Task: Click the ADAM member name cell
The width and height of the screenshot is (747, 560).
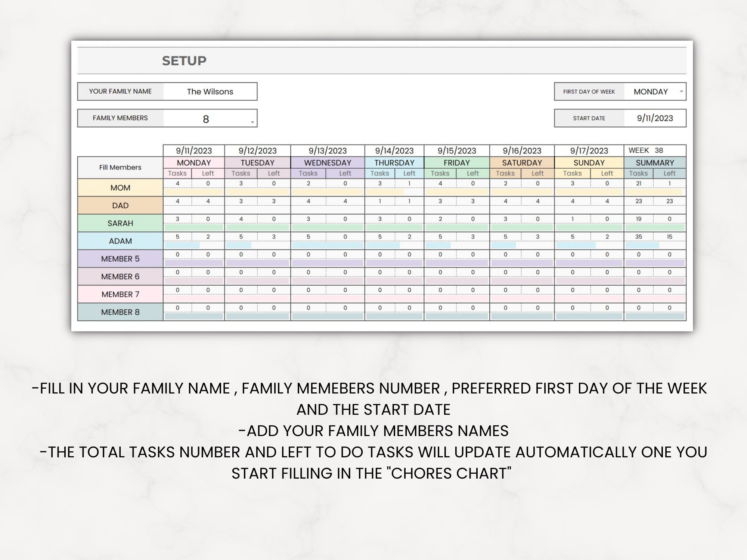Action: (x=120, y=241)
